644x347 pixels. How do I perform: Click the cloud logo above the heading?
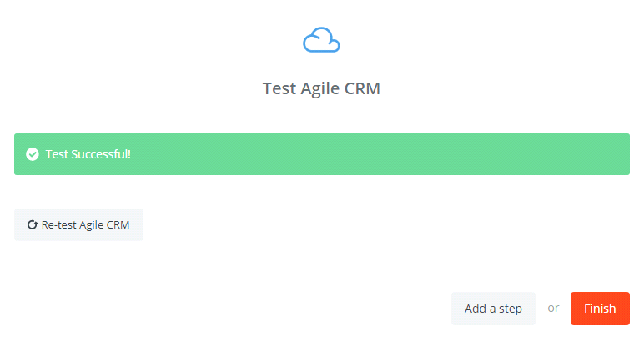point(321,40)
